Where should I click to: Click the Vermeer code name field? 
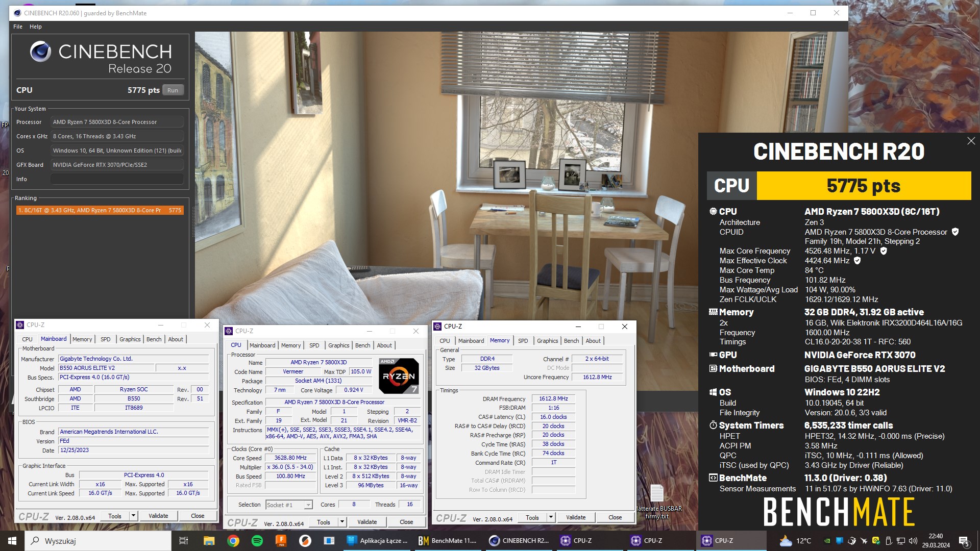tap(293, 371)
